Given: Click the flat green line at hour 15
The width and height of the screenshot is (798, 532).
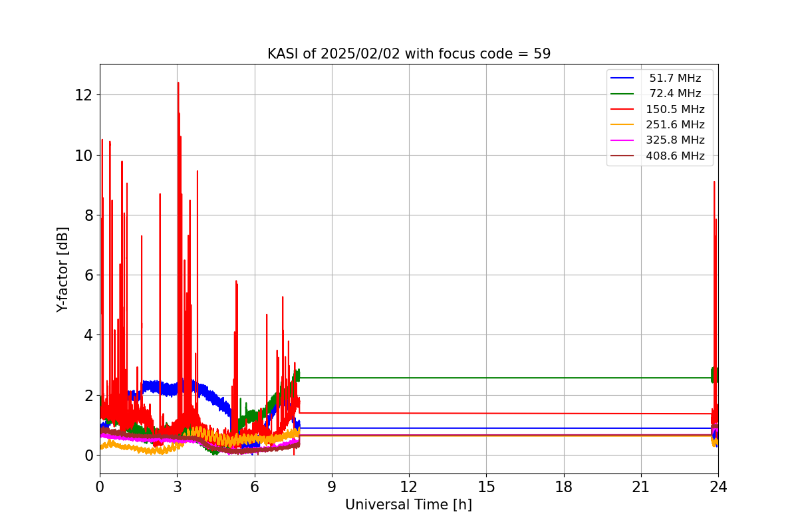Looking at the screenshot, I should point(486,378).
